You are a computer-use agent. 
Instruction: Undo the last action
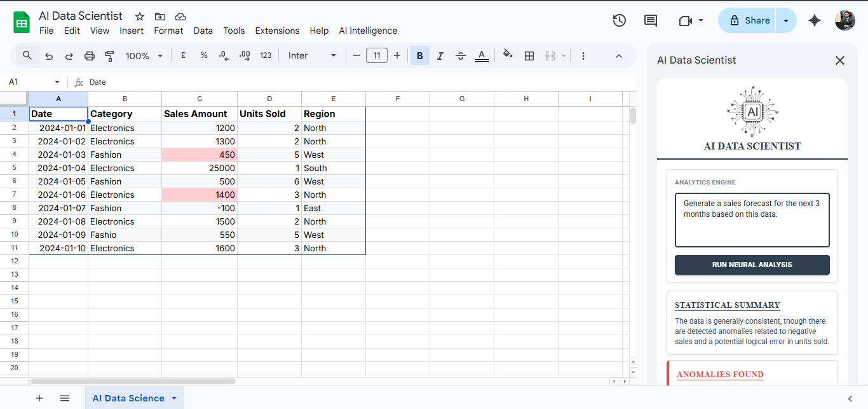[x=48, y=55]
